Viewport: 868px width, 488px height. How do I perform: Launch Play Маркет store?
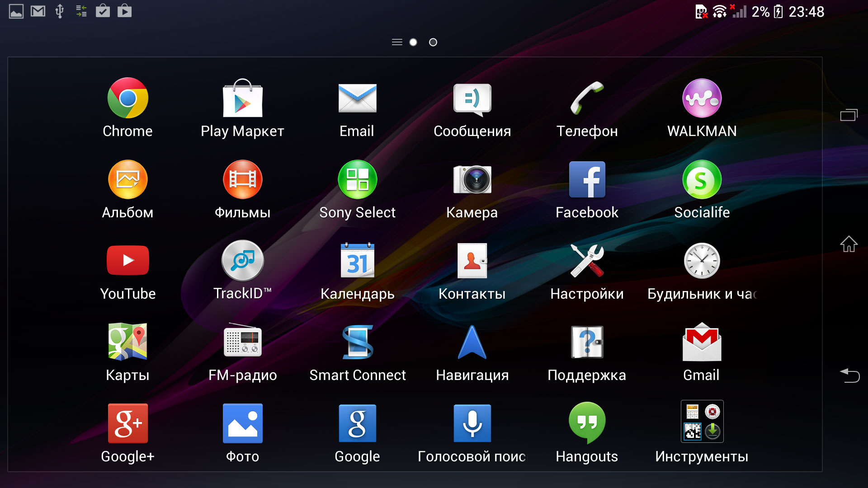pyautogui.click(x=242, y=108)
